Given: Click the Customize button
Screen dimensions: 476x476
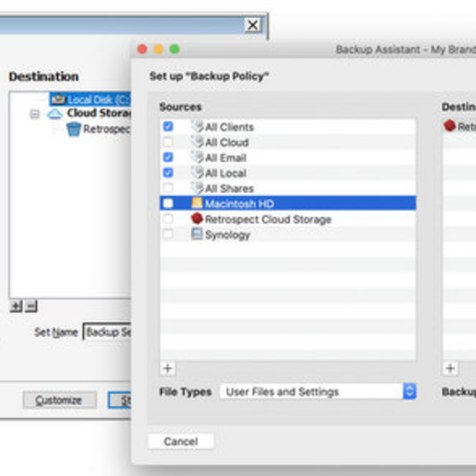Looking at the screenshot, I should [x=59, y=400].
